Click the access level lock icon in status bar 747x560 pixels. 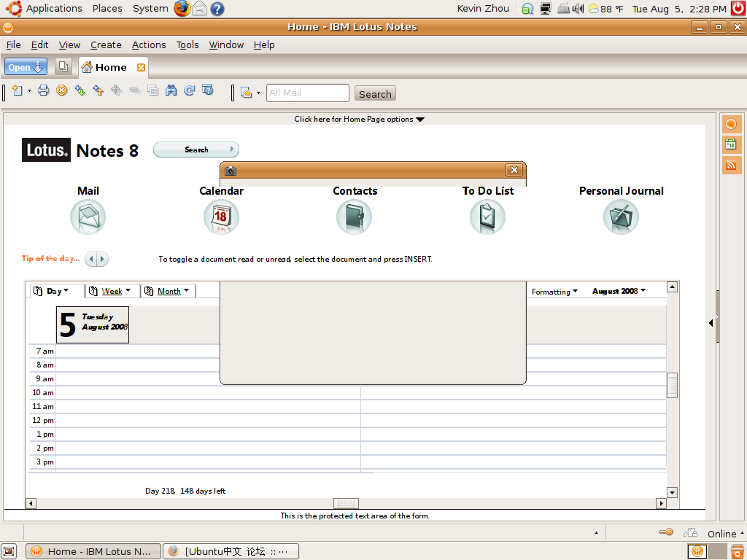point(690,532)
